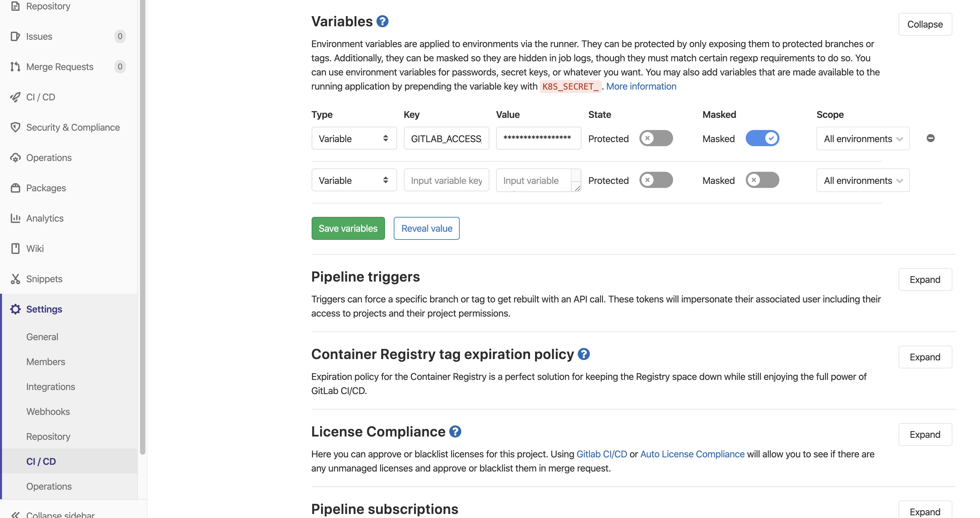Click the License Compliance help icon
980x518 pixels.
coord(455,431)
